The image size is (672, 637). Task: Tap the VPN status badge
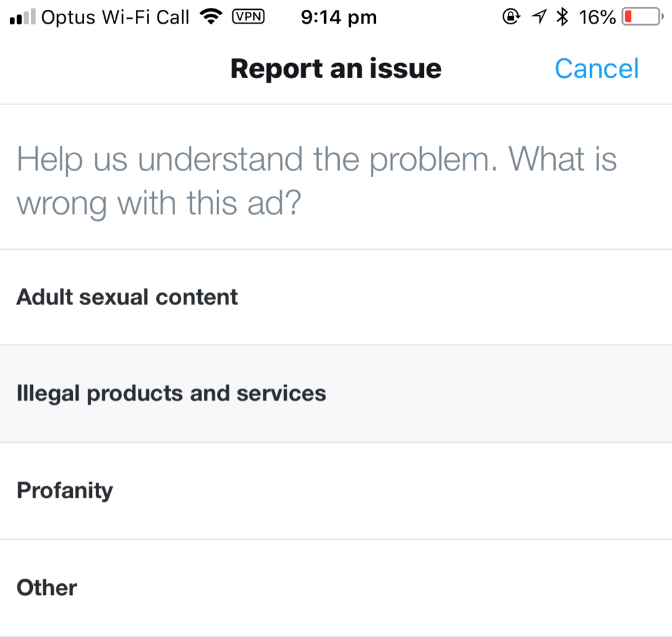pos(248,17)
